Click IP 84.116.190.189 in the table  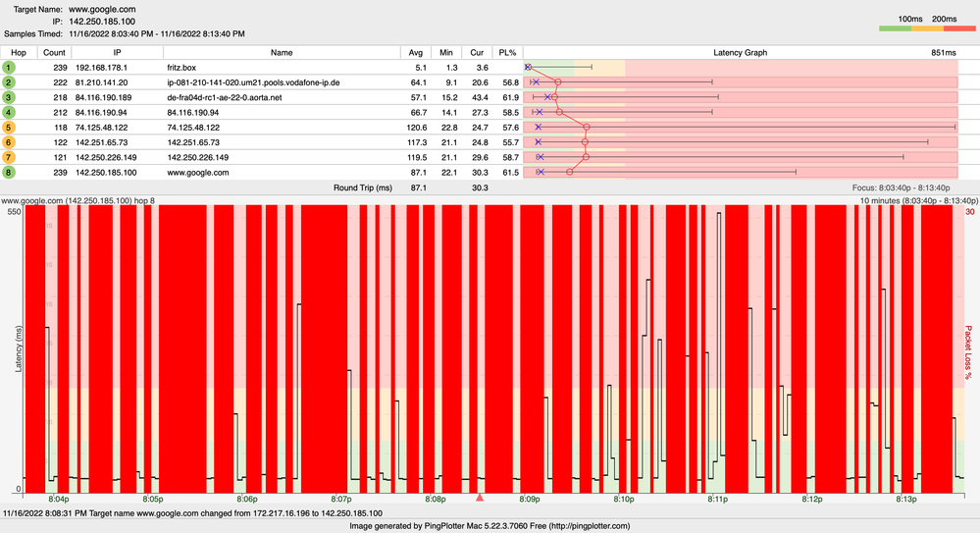104,97
